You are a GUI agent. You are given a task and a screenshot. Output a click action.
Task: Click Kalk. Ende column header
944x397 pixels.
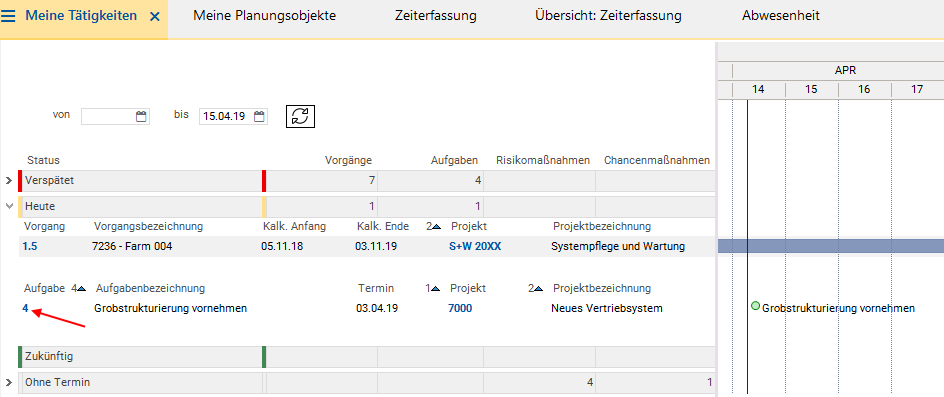pyautogui.click(x=383, y=227)
